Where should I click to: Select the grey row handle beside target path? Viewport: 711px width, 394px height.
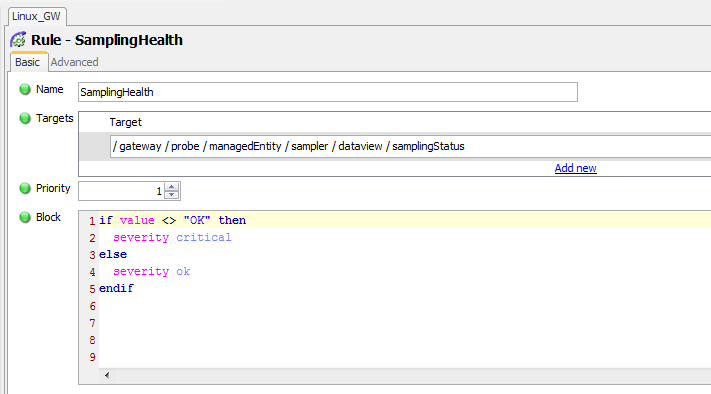pos(94,146)
